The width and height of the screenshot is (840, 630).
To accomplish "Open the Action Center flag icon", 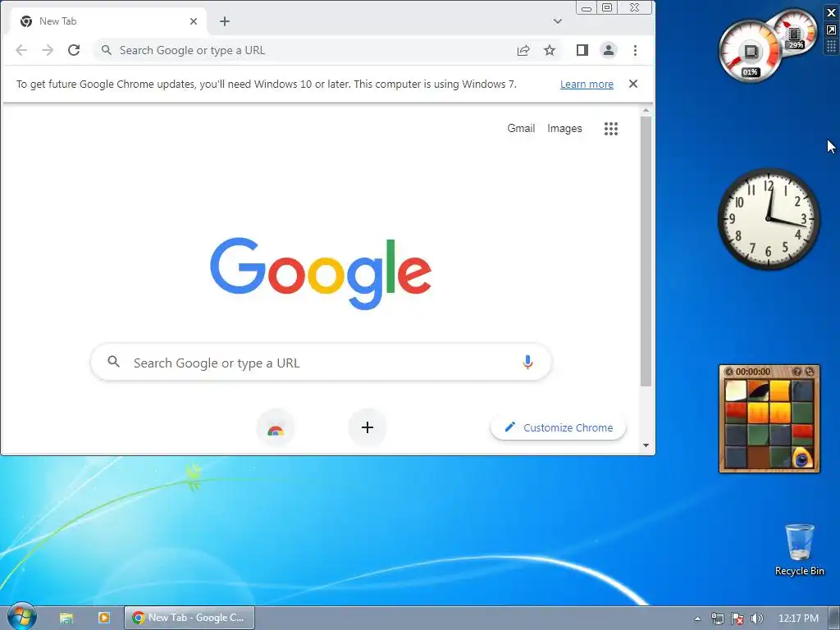I will point(737,619).
